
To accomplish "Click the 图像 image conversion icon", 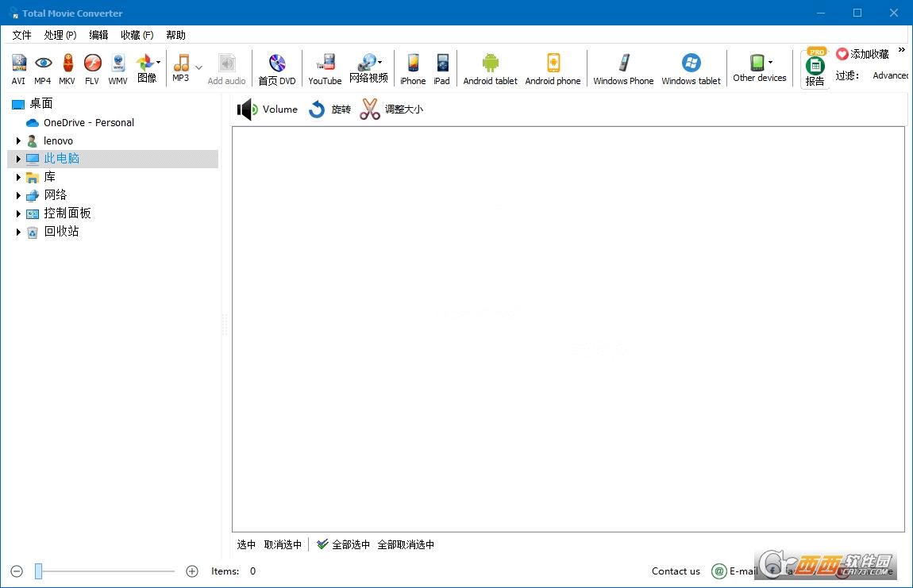I will 147,69.
